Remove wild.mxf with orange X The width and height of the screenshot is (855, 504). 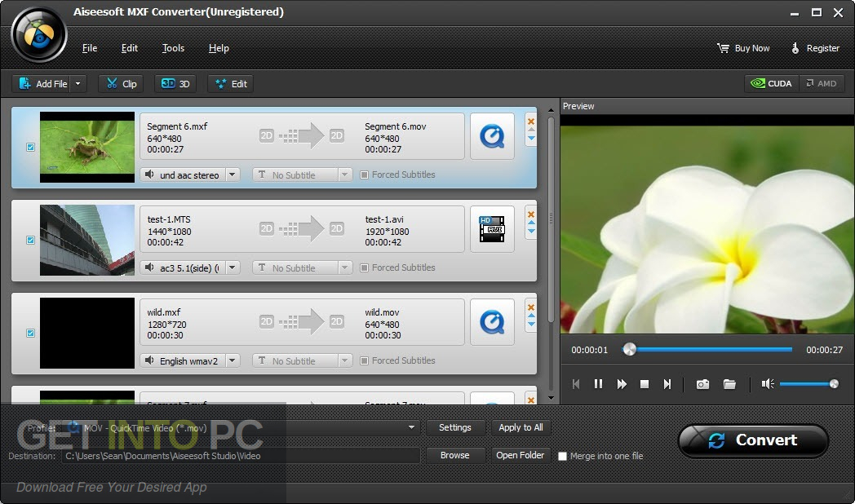(530, 307)
